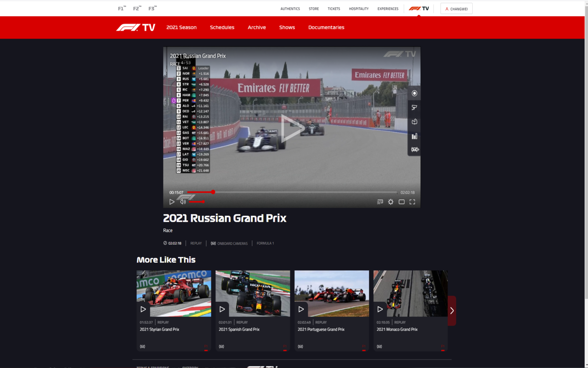The height and width of the screenshot is (368, 588).
Task: Click onboard camera icon on Portuguese card
Action: 300,346
